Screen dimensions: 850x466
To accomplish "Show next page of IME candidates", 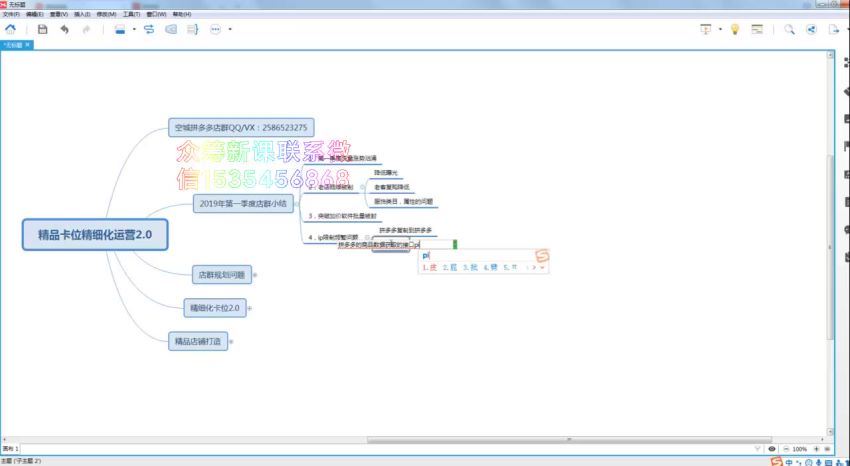I will click(535, 267).
